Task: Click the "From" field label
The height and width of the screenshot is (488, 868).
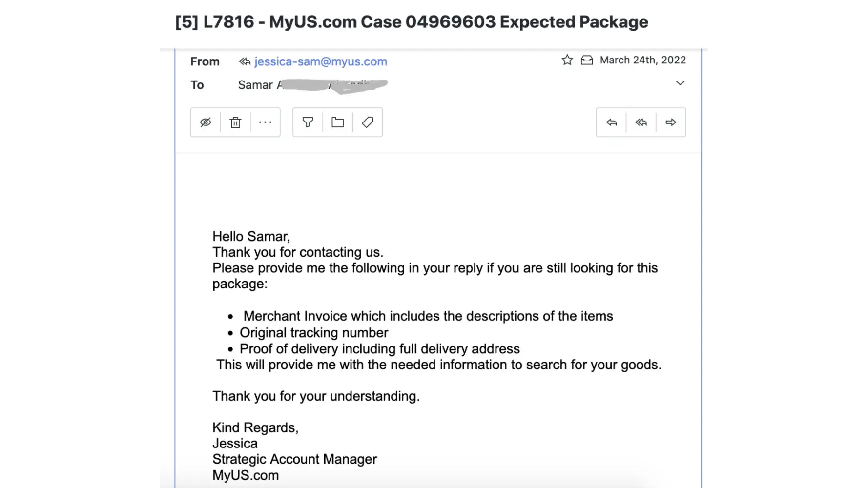Action: [x=205, y=61]
